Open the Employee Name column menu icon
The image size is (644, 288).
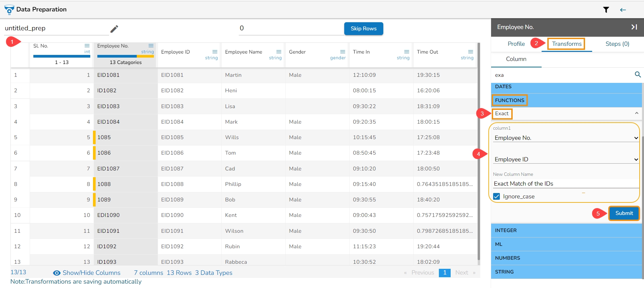(x=279, y=52)
